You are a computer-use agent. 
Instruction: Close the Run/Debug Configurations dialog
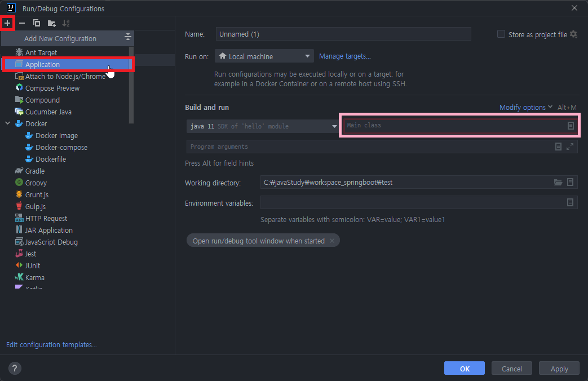[574, 8]
